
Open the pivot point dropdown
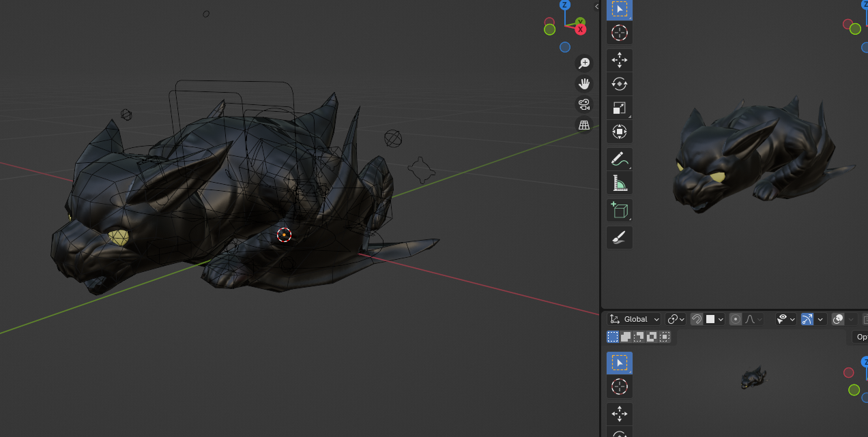pos(676,319)
